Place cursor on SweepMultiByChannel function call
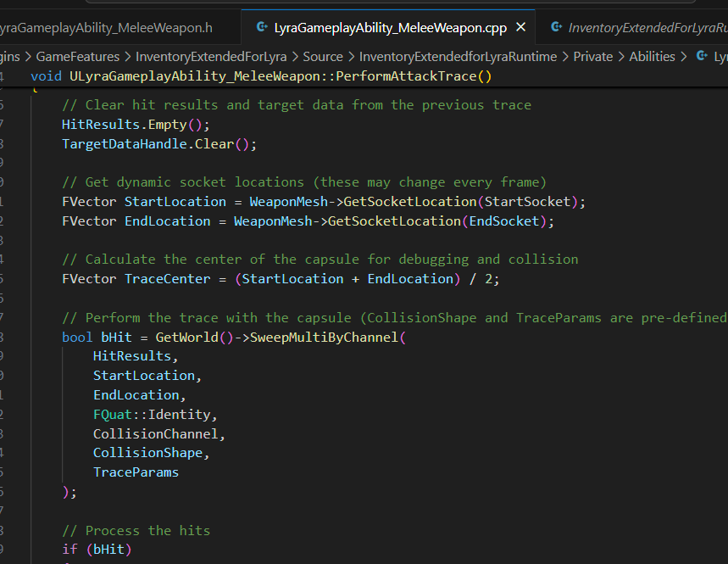This screenshot has width=728, height=564. tap(328, 337)
